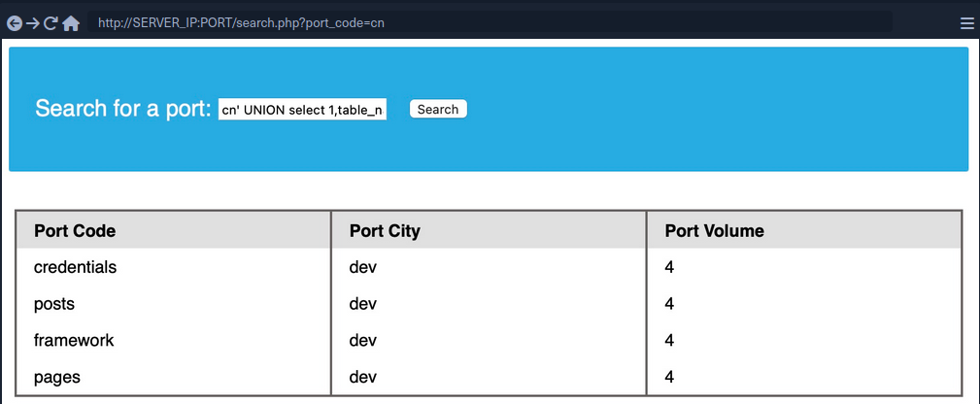
Task: Click the Port City column header
Action: click(x=385, y=231)
